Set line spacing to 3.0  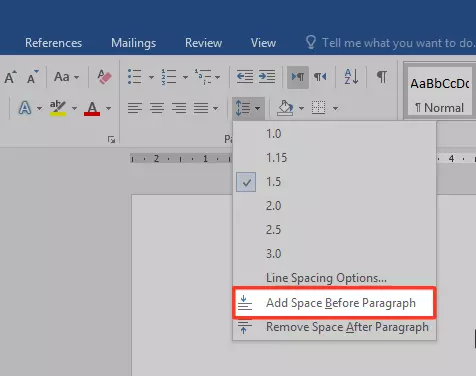(334, 254)
